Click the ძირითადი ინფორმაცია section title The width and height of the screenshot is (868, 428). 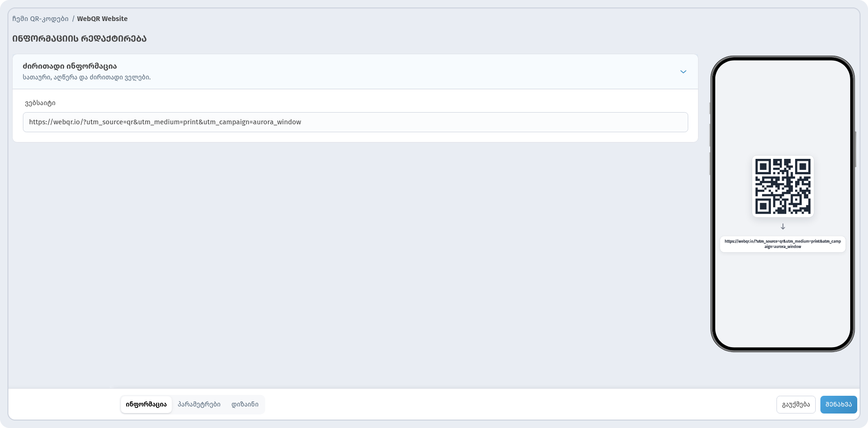(x=70, y=66)
